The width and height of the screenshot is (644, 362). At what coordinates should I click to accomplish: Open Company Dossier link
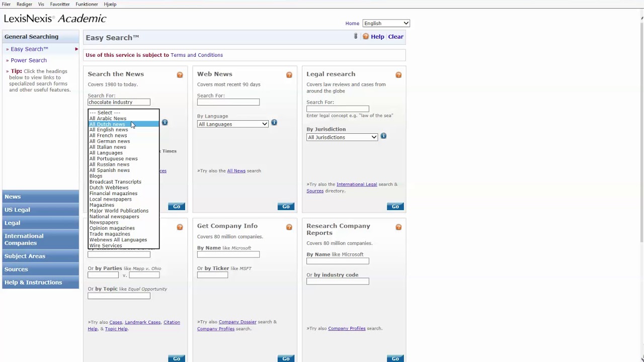click(x=237, y=322)
